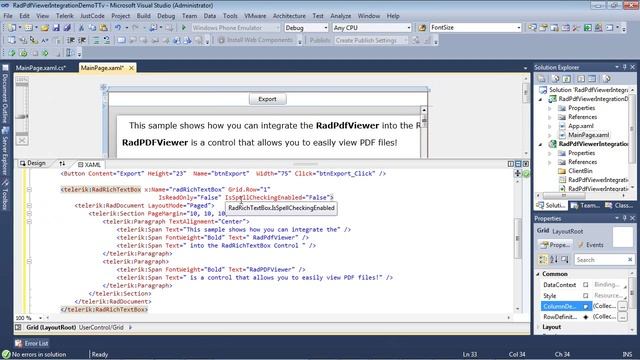Click the Undo arrow icon

tap(118, 28)
